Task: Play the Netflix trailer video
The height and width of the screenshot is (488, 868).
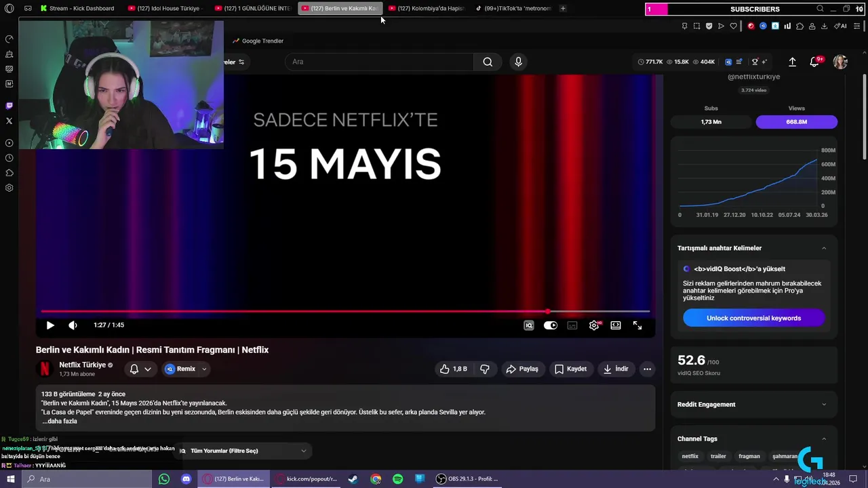Action: 50,325
